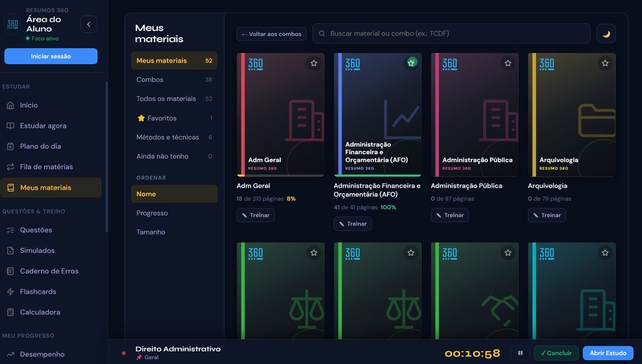Favorite the Adm Geral material
Viewport: 642px width, 364px height.
(314, 63)
